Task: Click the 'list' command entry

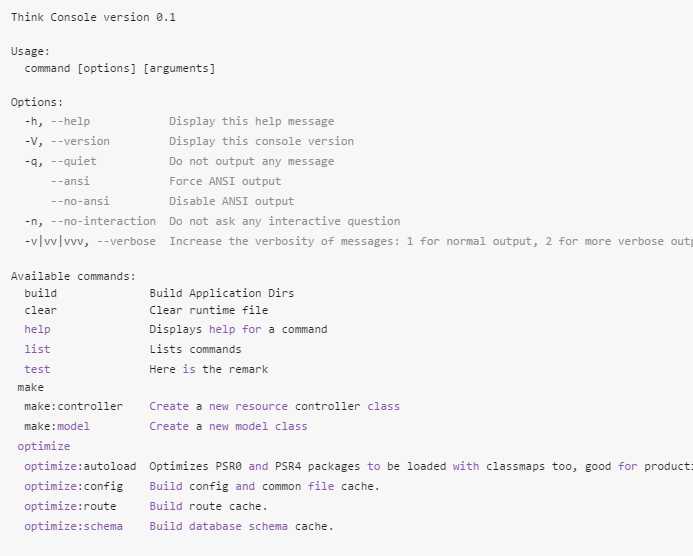Action: click(x=38, y=350)
